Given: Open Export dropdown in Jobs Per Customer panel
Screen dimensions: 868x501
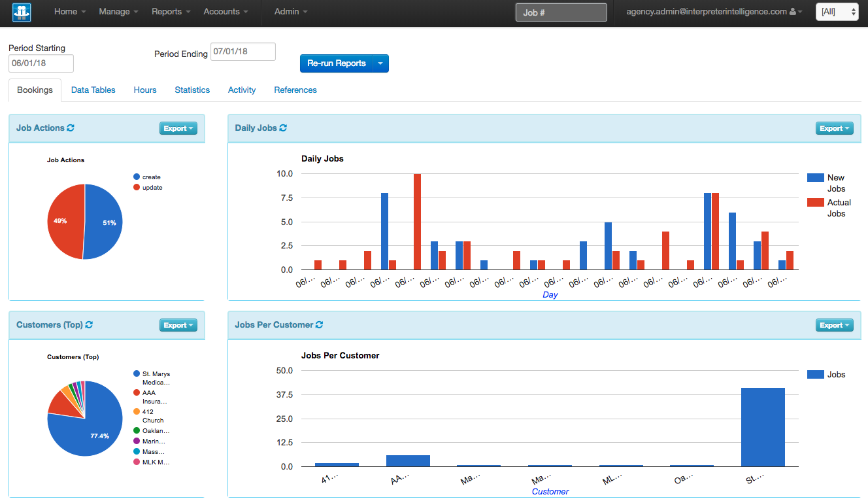Looking at the screenshot, I should point(835,326).
